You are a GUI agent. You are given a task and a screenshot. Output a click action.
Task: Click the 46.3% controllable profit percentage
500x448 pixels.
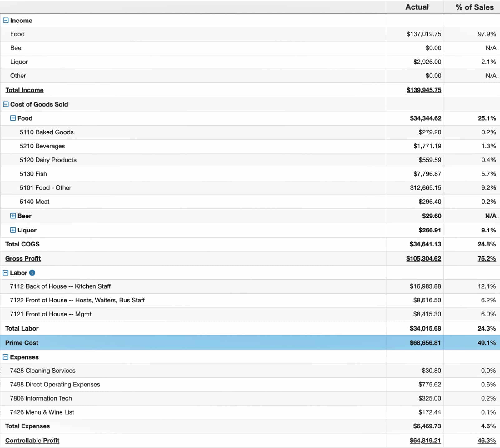[x=487, y=440]
